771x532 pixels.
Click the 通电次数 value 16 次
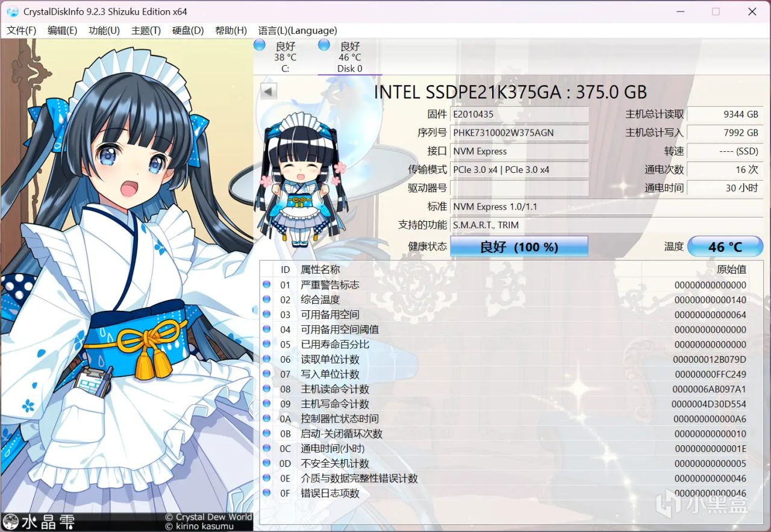tap(725, 170)
